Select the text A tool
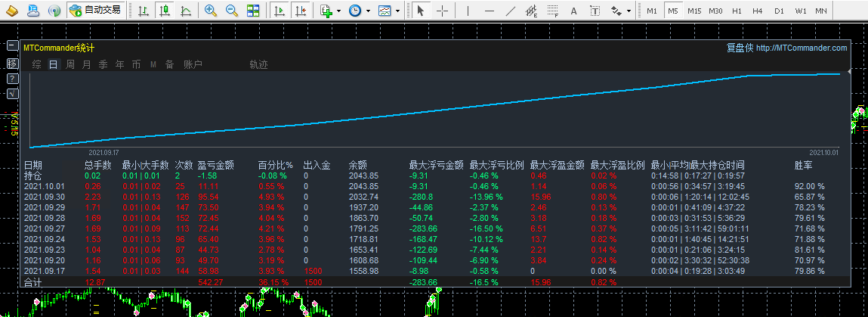 573,10
